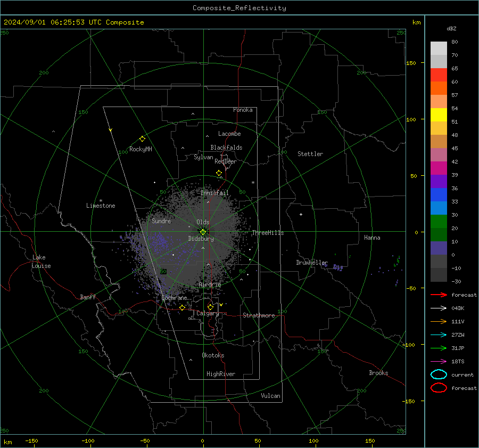Click the yellow diamond marker below RedDeer
The width and height of the screenshot is (479, 448).
point(219,173)
